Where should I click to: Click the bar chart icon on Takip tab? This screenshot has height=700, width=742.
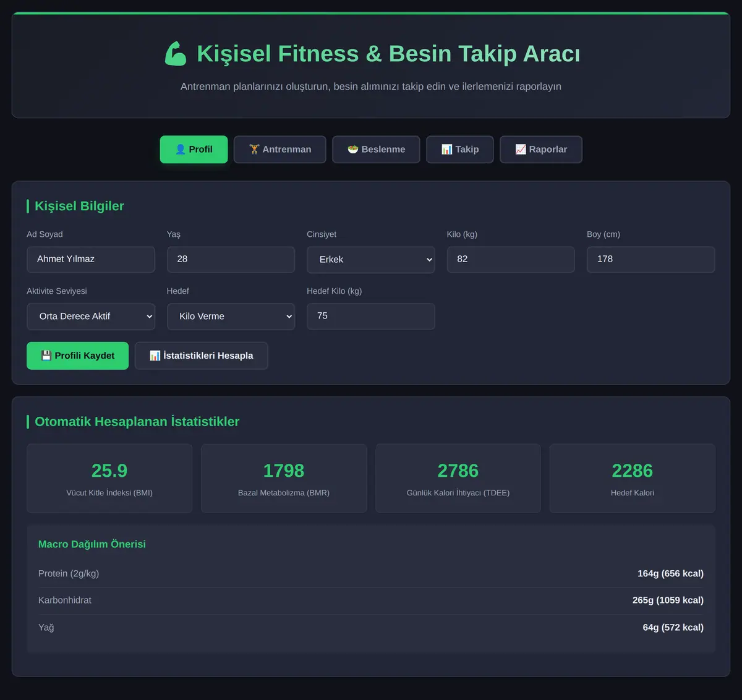point(447,150)
